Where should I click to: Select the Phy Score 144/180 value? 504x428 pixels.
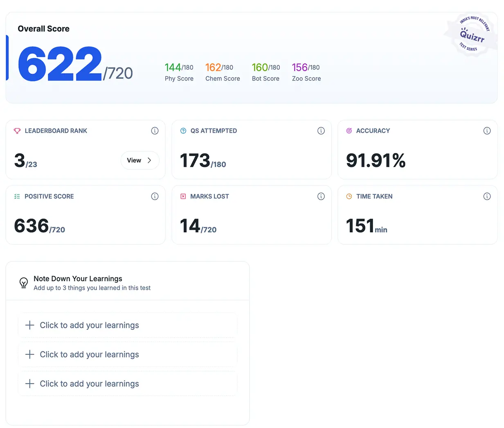[179, 68]
